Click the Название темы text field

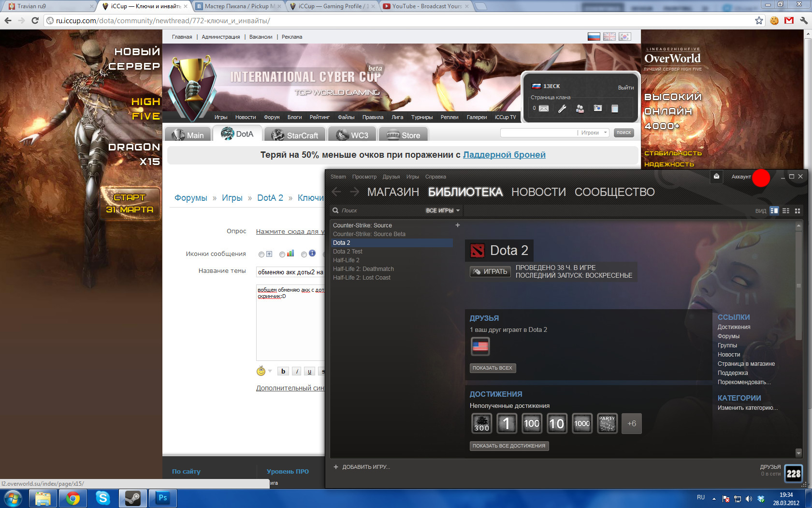pos(290,272)
